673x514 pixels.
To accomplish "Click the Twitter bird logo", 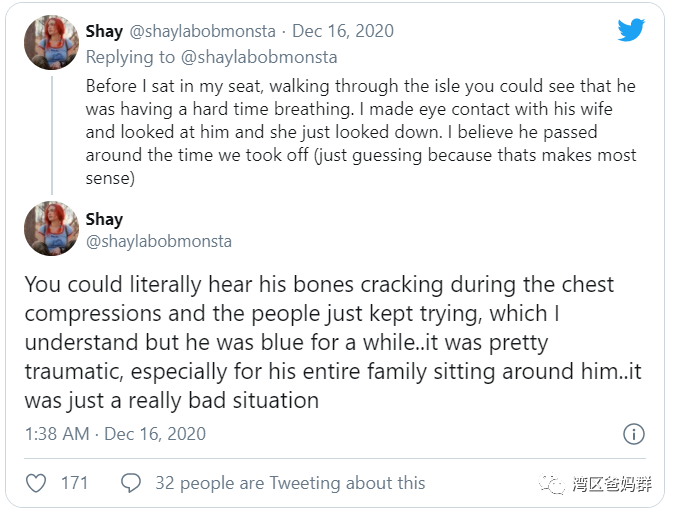I will (x=631, y=30).
